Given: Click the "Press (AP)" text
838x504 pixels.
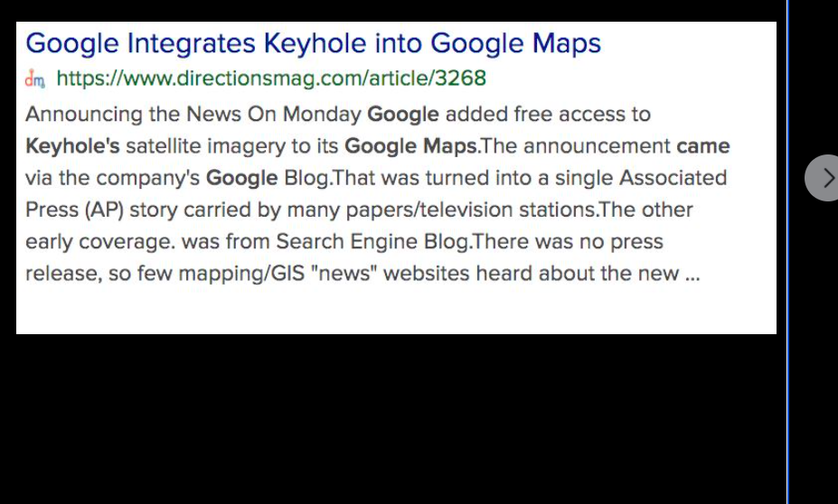Looking at the screenshot, I should click(74, 210).
